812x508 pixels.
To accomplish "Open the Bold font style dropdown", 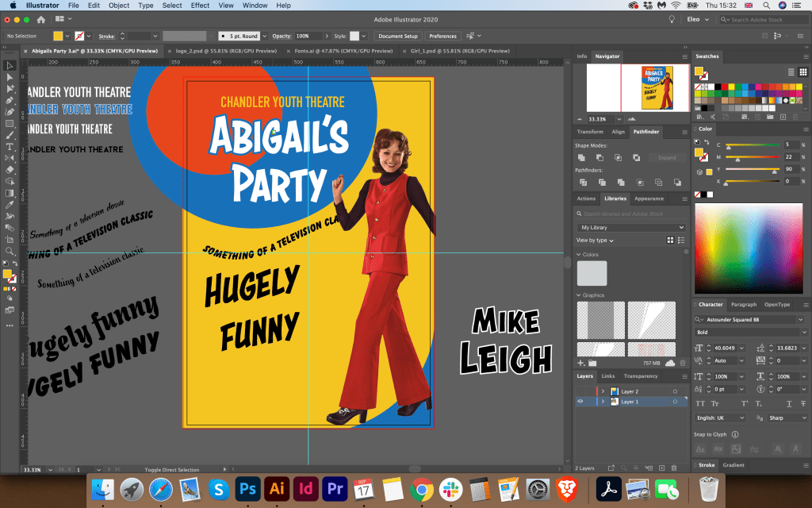I will pyautogui.click(x=805, y=332).
